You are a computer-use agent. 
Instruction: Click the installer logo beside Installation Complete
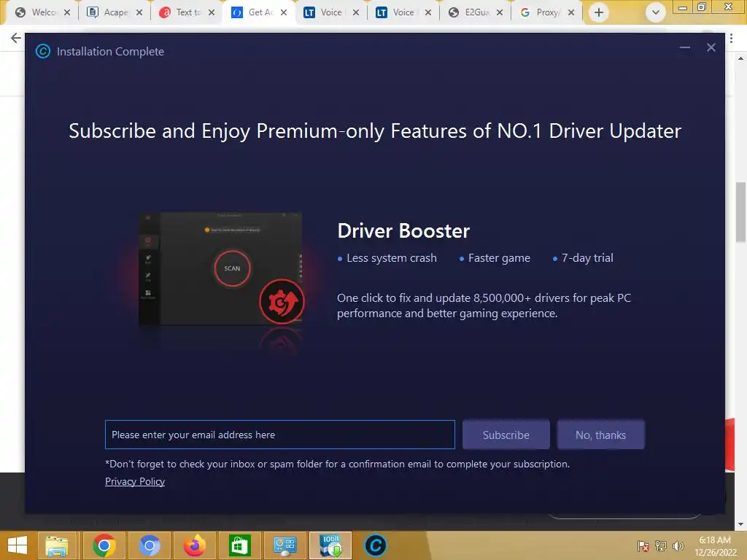point(43,51)
